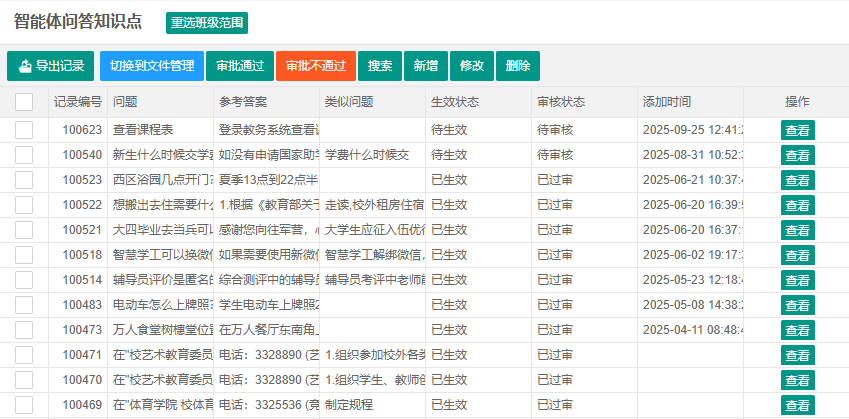Image resolution: width=849 pixels, height=419 pixels.
Task: Toggle the select-all checkbox in table header
Action: [24, 102]
